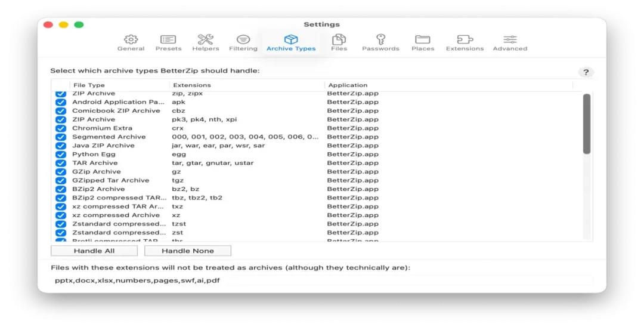Disable Java ZIP Archive handling
Viewport: 644px width, 327px height.
(60, 146)
